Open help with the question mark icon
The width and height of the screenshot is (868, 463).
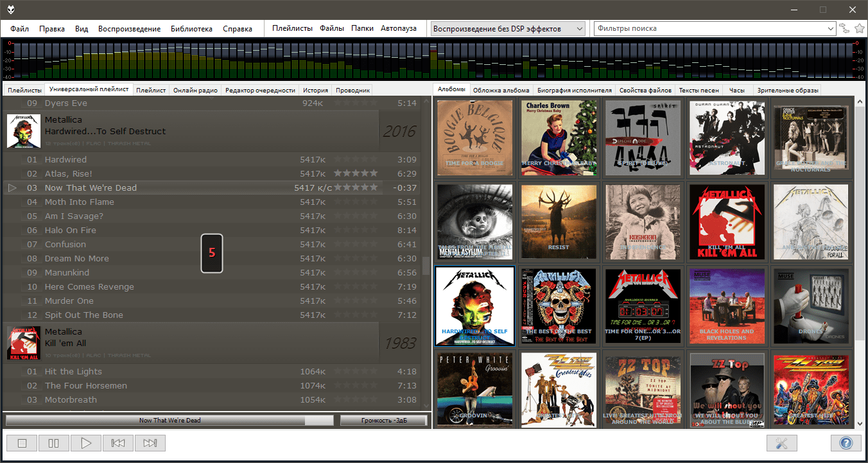(x=846, y=443)
